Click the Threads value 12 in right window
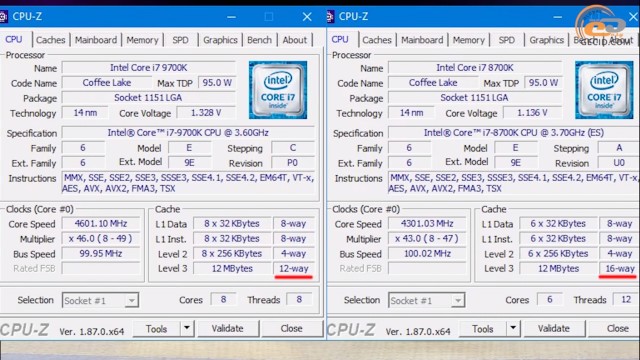Screen dimensions: 640x360 coord(626,300)
